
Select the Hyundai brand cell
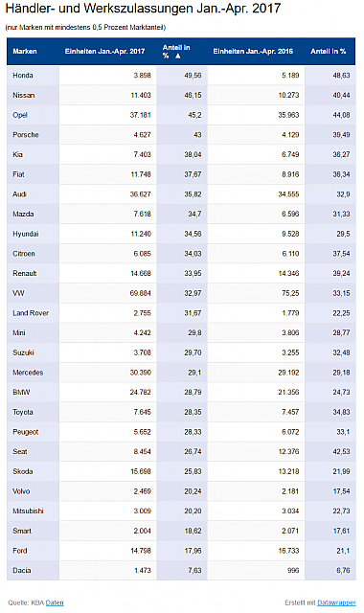click(x=33, y=234)
